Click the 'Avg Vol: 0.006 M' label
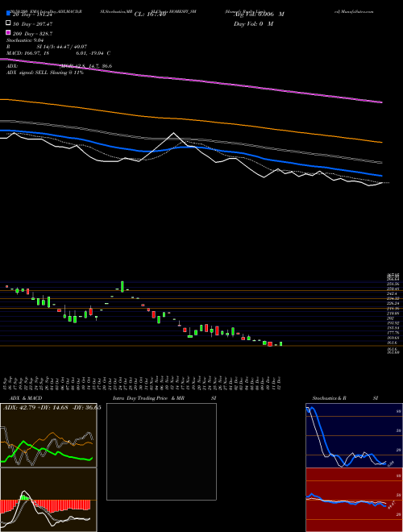This screenshot has width=403, height=532. click(259, 15)
